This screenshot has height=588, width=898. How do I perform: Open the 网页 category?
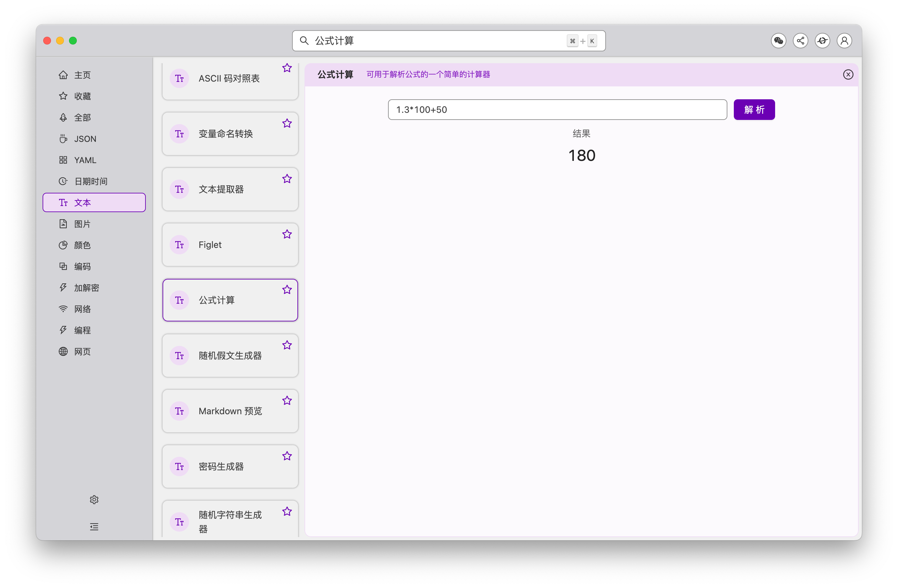[94, 352]
